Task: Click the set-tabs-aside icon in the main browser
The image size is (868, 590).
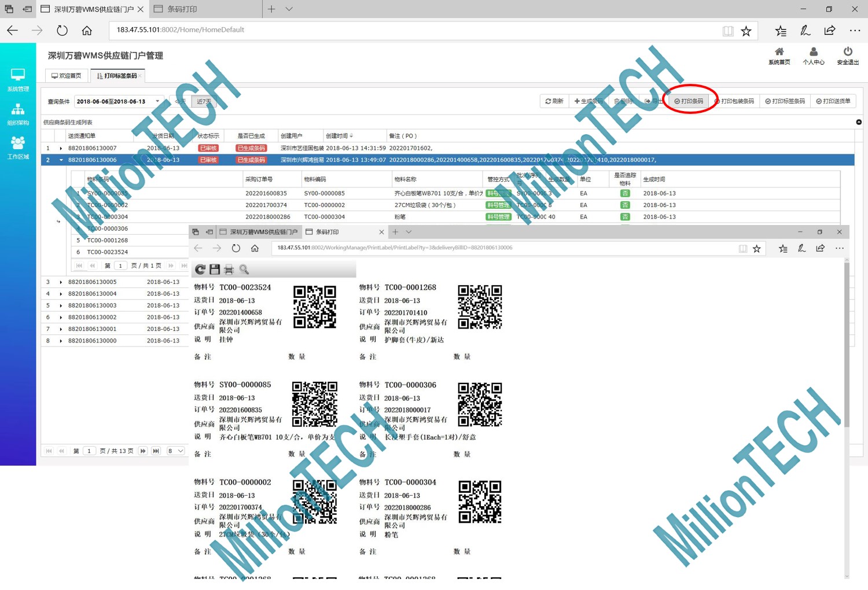Action: pyautogui.click(x=27, y=9)
